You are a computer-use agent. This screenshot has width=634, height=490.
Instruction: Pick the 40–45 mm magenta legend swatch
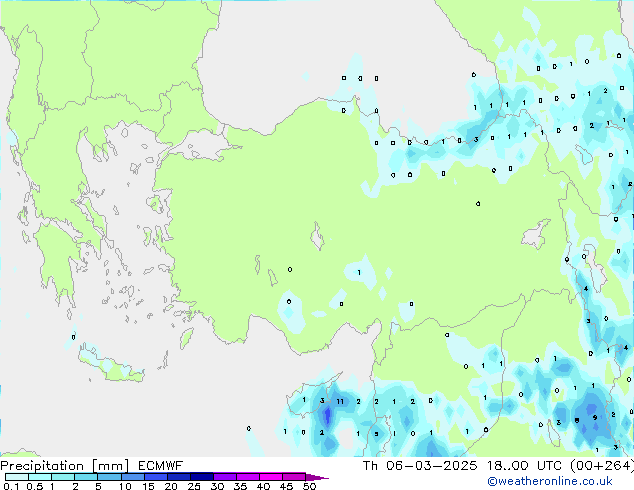pyautogui.click(x=271, y=477)
